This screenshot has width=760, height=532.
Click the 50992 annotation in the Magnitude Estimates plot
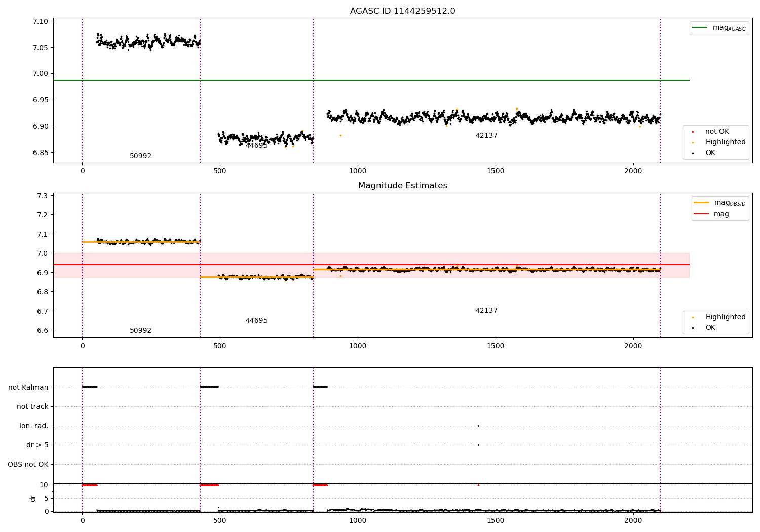coord(140,331)
